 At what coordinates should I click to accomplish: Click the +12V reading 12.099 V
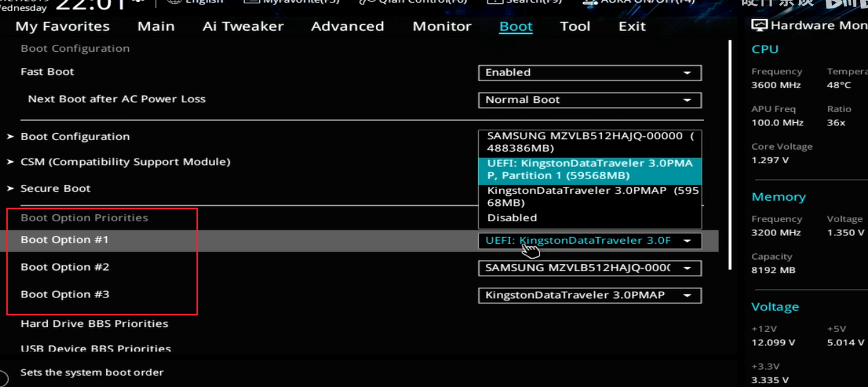click(773, 343)
